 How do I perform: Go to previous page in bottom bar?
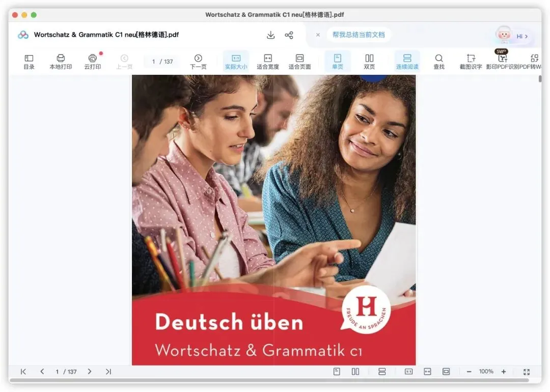click(x=42, y=372)
